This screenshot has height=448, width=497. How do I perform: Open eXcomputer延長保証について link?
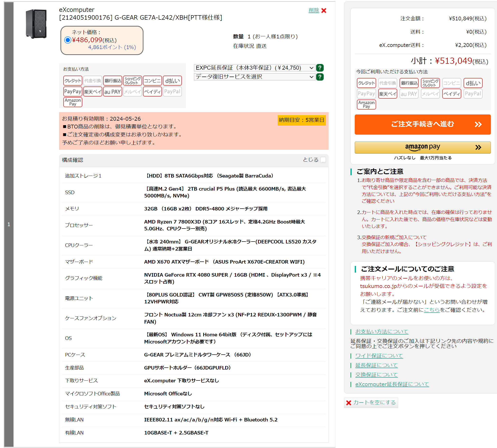pyautogui.click(x=392, y=384)
